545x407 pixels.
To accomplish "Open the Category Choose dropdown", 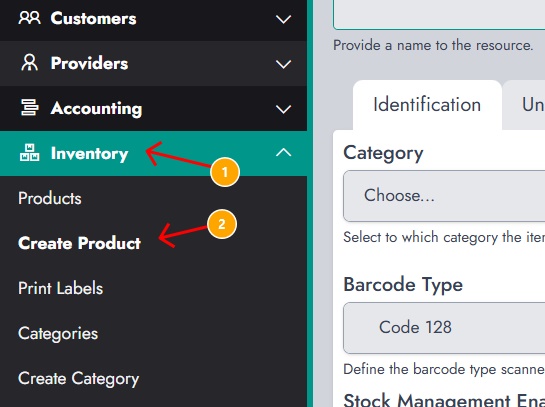I will pos(444,196).
